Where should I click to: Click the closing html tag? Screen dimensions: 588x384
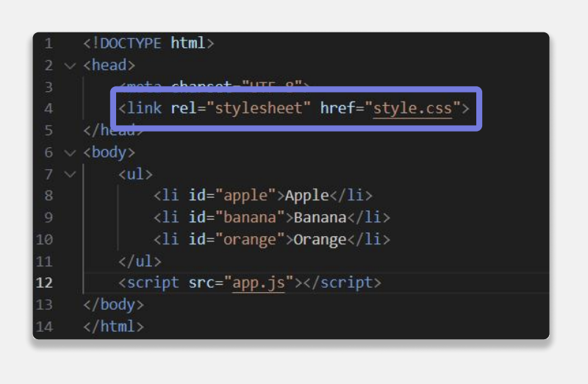point(114,326)
